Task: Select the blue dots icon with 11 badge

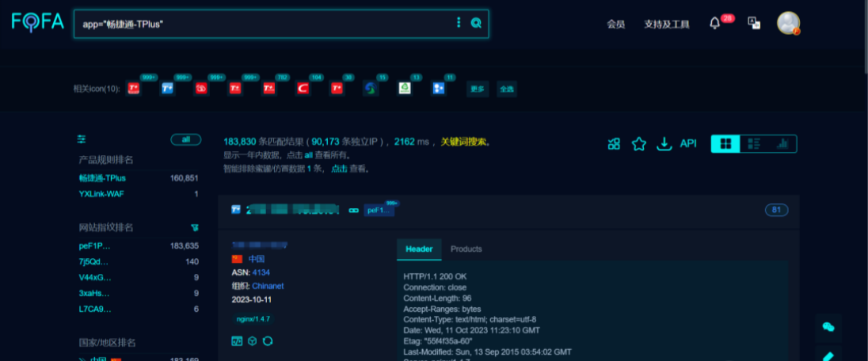Action: 439,88
